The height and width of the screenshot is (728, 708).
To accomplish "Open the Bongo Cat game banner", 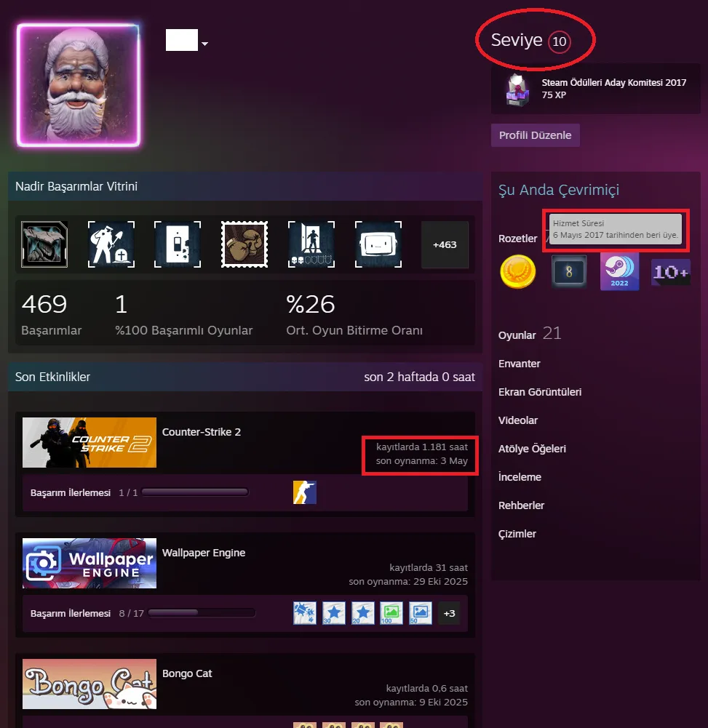I will pyautogui.click(x=90, y=684).
